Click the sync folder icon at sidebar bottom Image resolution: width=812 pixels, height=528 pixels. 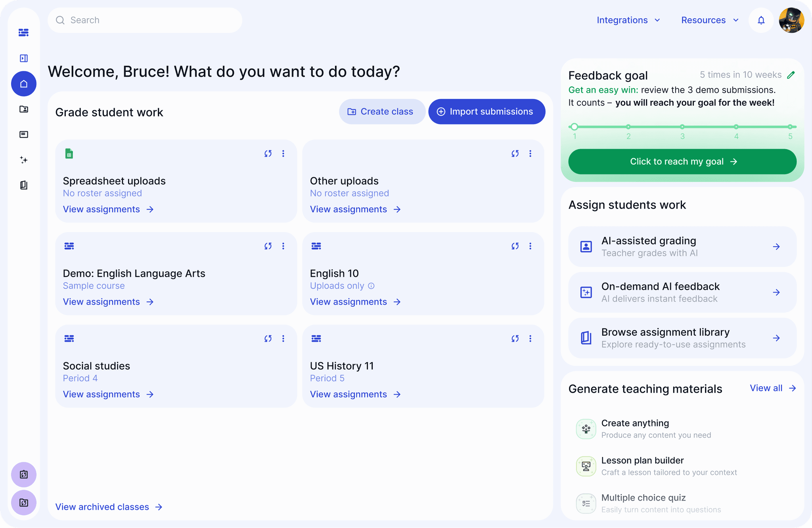tap(24, 503)
